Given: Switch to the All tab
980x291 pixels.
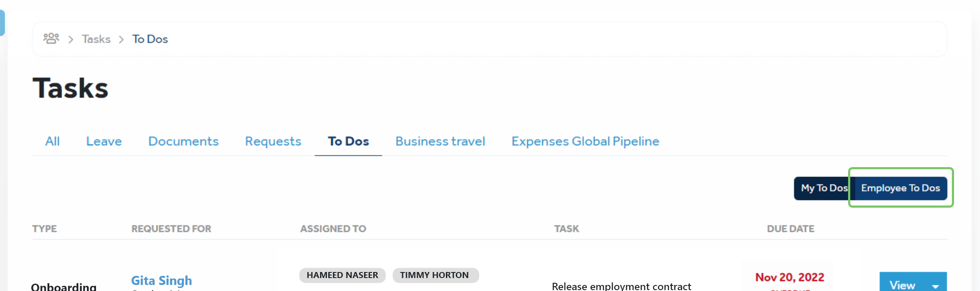Looking at the screenshot, I should click(52, 141).
